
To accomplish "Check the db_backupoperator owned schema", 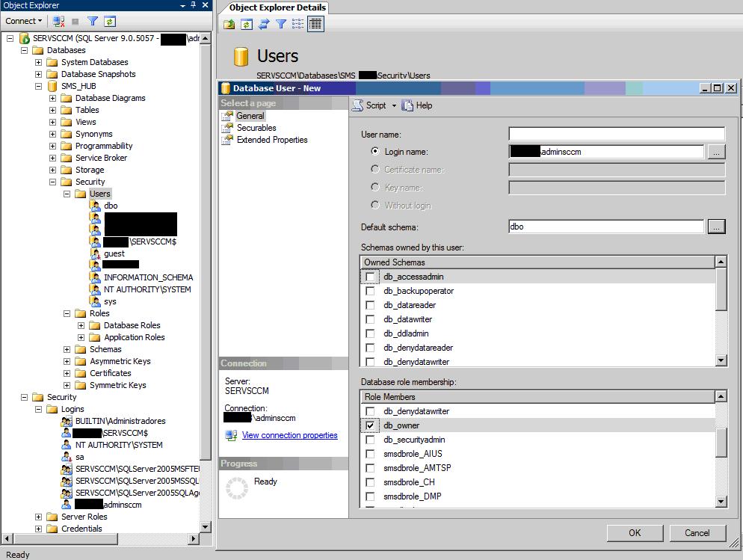I will (x=370, y=291).
